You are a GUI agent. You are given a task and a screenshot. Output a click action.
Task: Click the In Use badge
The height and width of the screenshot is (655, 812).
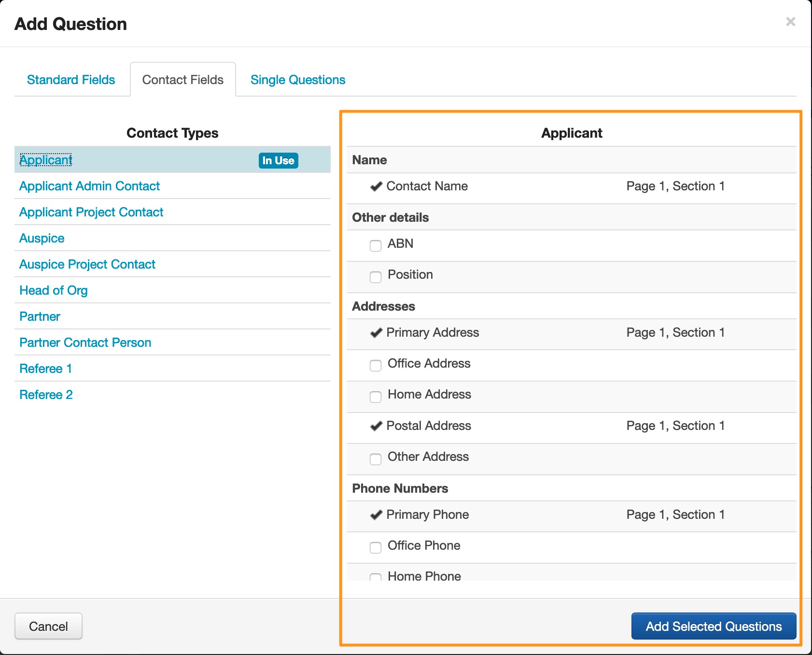tap(278, 160)
